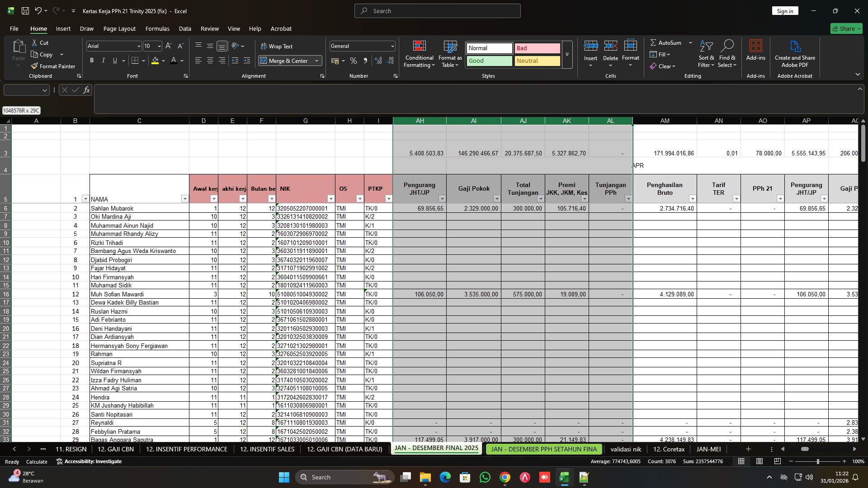Switch to the Formulas ribbon tab

click(x=157, y=28)
